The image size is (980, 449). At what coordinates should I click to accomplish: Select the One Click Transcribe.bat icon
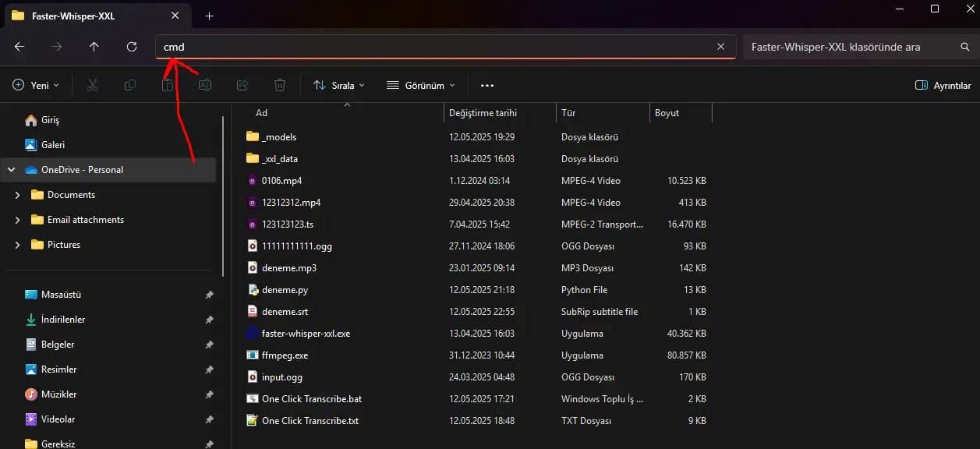pyautogui.click(x=252, y=398)
